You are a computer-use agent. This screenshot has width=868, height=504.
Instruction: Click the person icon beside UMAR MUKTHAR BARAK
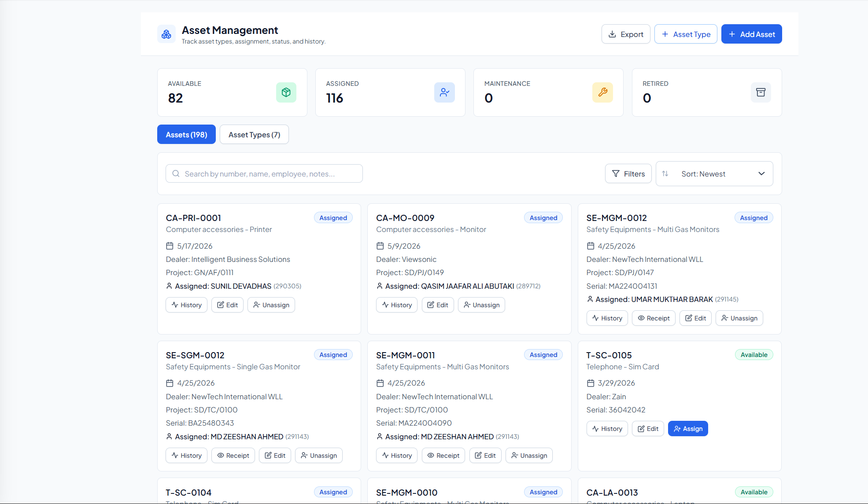[x=590, y=299]
